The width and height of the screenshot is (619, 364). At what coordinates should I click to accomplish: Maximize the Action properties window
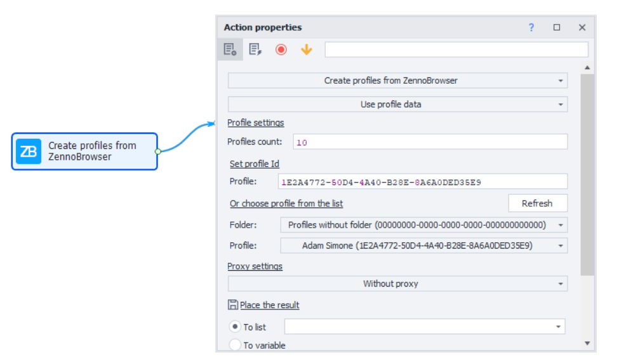[557, 27]
